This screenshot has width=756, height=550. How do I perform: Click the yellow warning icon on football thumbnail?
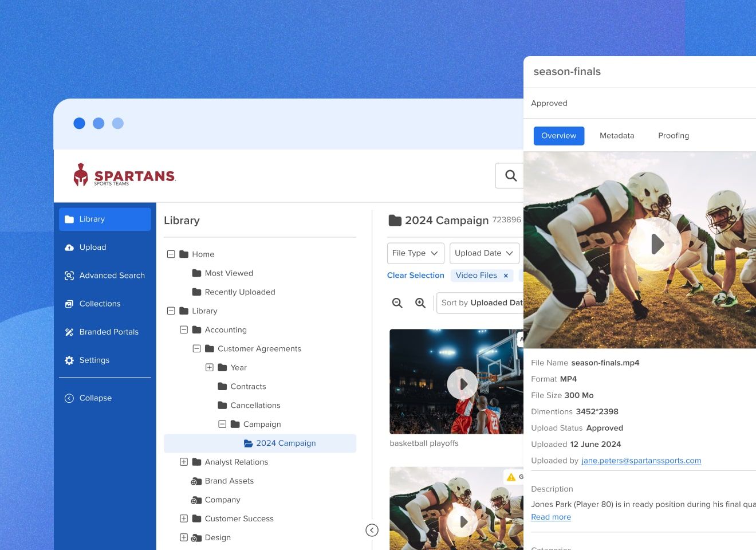pos(511,477)
